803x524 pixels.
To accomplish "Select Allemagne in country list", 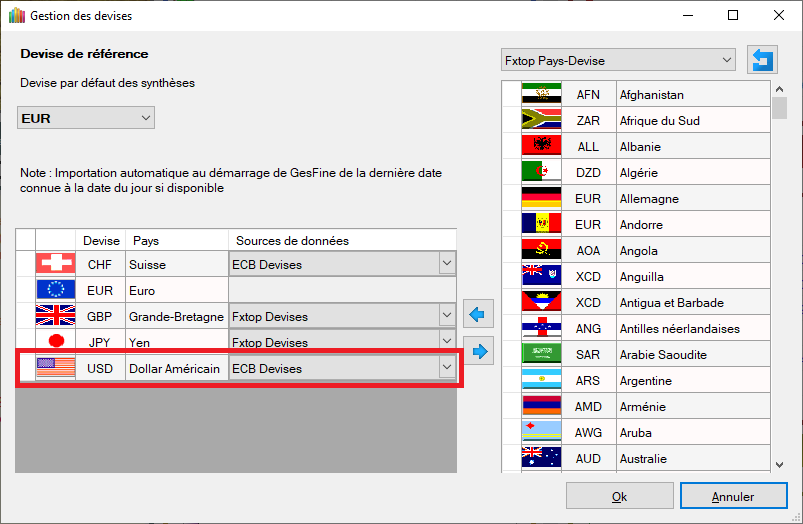I will (x=693, y=198).
